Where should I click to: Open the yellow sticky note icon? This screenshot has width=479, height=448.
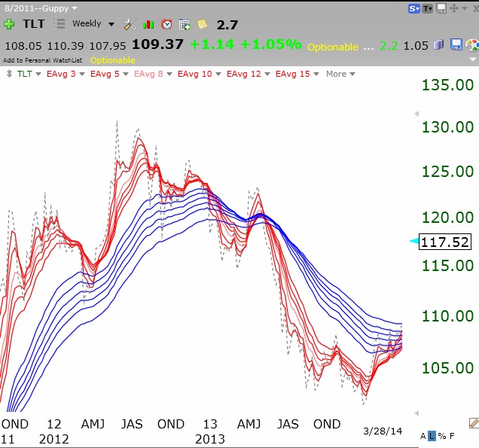point(203,24)
